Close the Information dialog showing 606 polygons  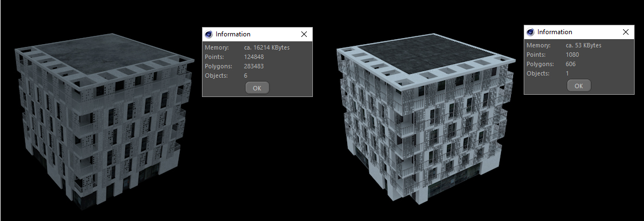click(626, 32)
